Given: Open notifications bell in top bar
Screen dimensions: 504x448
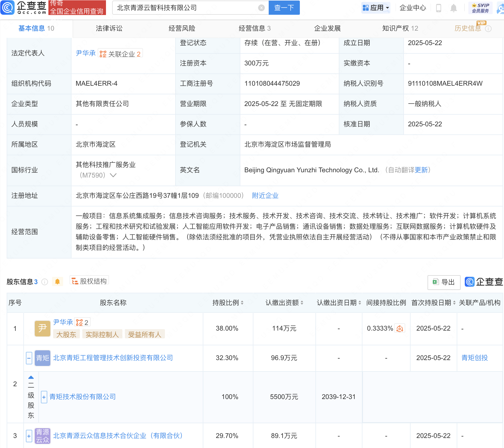Looking at the screenshot, I should tap(453, 8).
